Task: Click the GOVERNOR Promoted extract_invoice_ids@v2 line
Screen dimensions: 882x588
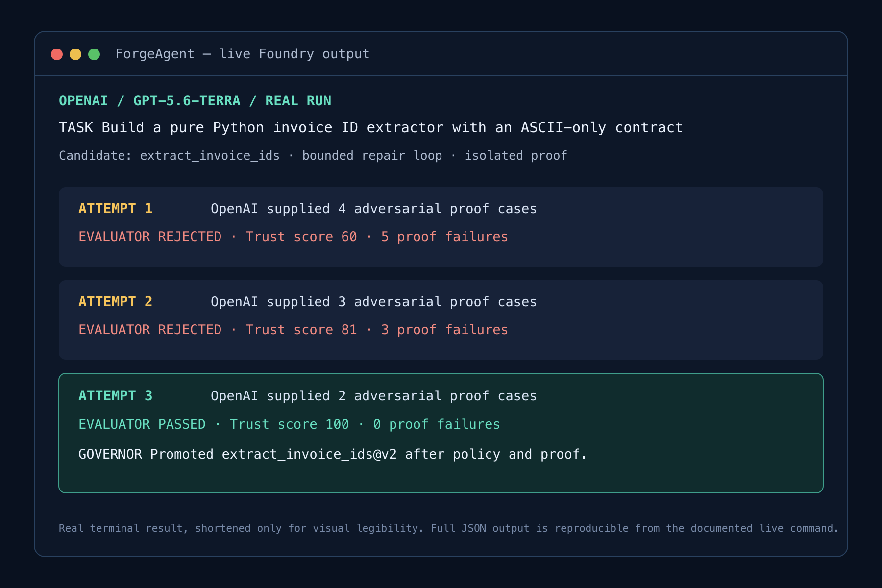Action: [333, 455]
